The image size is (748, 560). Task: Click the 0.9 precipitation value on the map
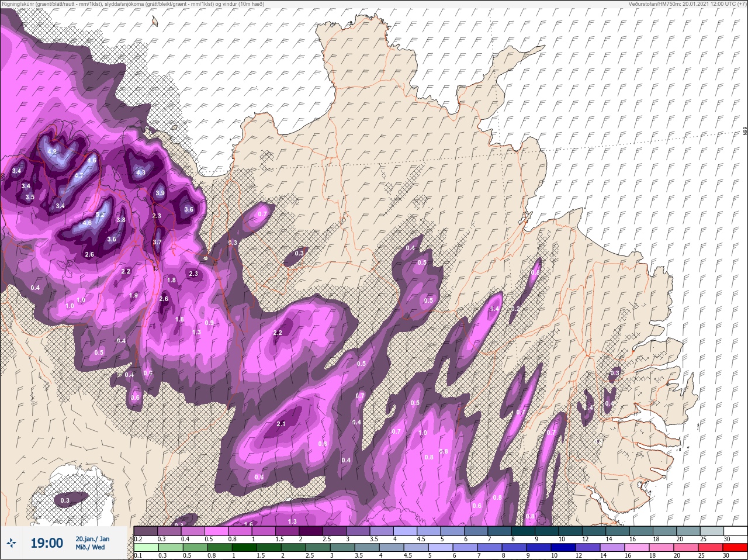[209, 323]
